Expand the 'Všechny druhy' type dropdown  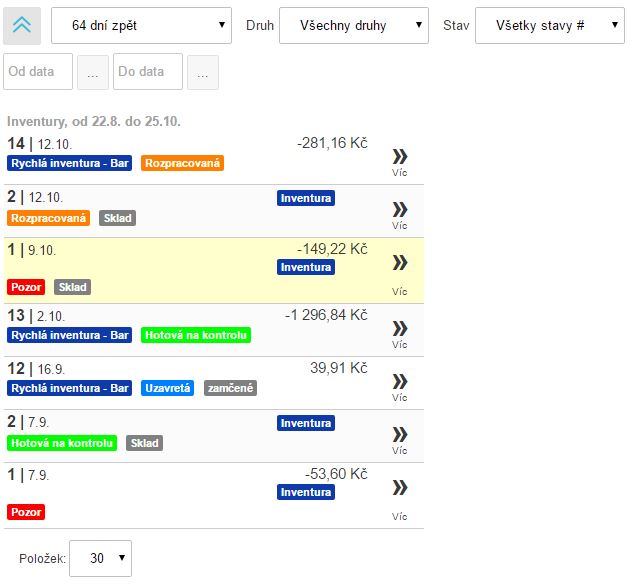(x=353, y=24)
